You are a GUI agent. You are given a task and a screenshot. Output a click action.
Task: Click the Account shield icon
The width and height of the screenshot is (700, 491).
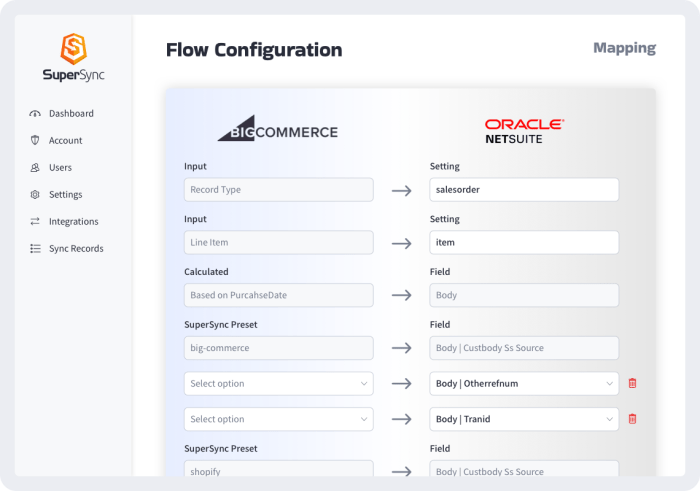coord(35,141)
